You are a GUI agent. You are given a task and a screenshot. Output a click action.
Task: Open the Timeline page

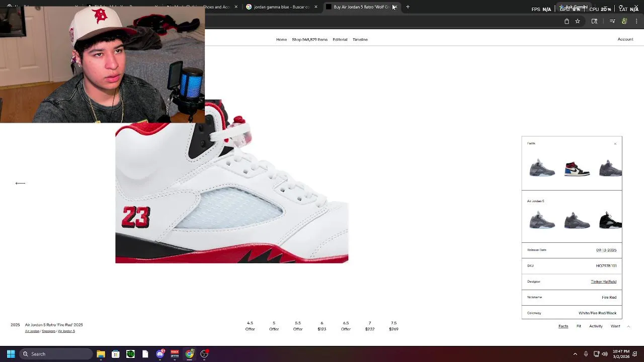360,39
